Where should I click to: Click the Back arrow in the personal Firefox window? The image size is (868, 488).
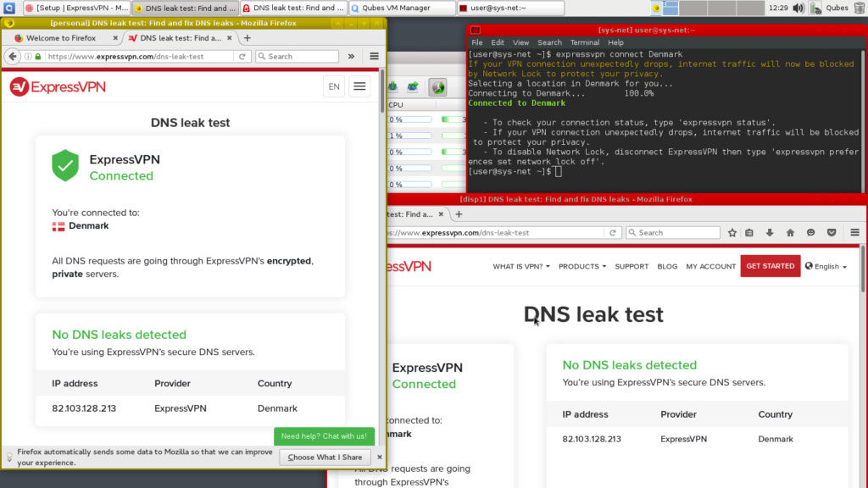(x=13, y=57)
